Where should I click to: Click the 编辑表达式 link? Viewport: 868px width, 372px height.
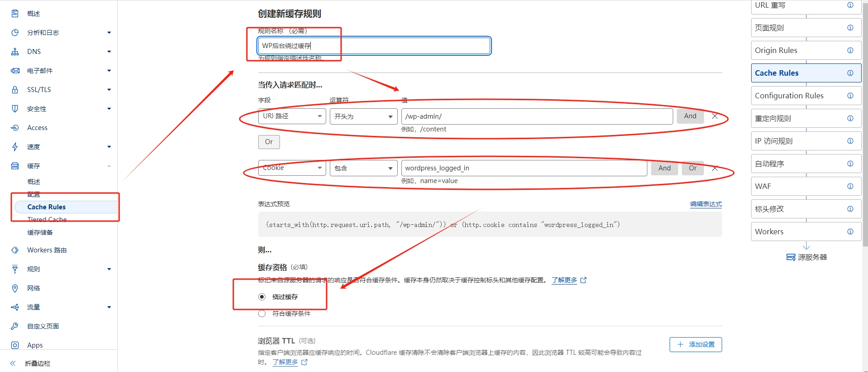click(x=706, y=204)
